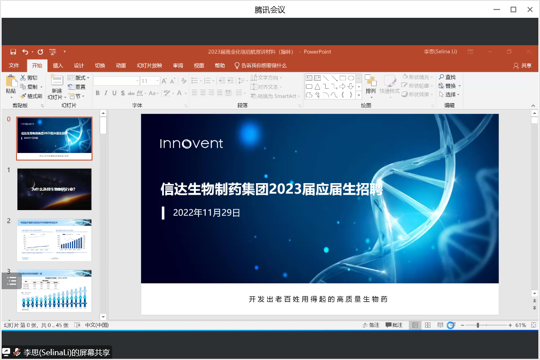This screenshot has width=540, height=360.
Task: Click the Undo arrow icon
Action: click(x=25, y=52)
